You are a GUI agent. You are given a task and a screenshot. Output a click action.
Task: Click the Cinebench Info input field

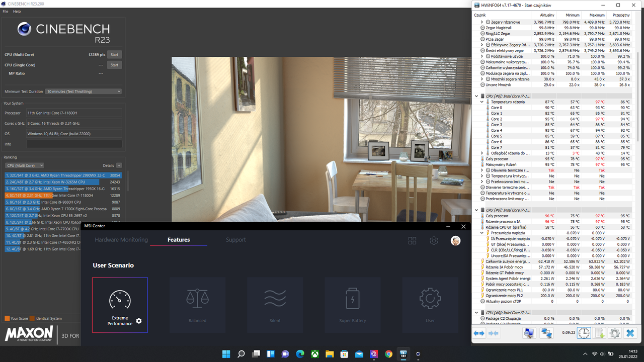[x=74, y=144]
